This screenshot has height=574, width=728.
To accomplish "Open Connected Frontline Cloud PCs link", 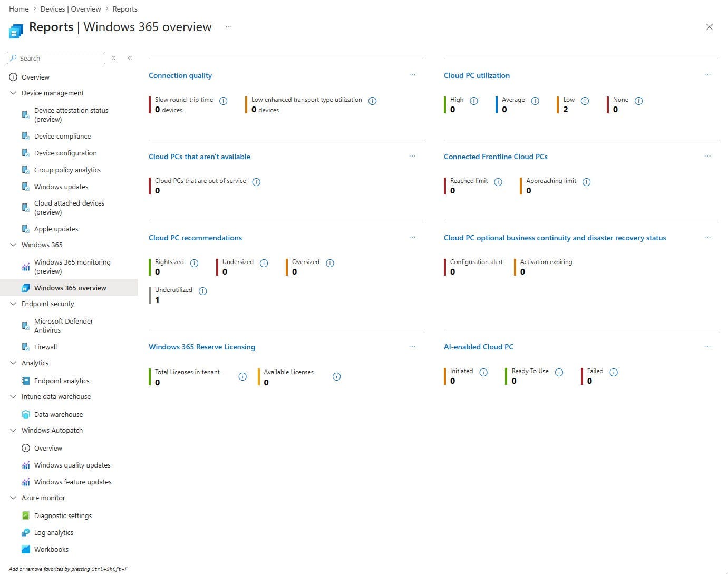I will point(496,157).
